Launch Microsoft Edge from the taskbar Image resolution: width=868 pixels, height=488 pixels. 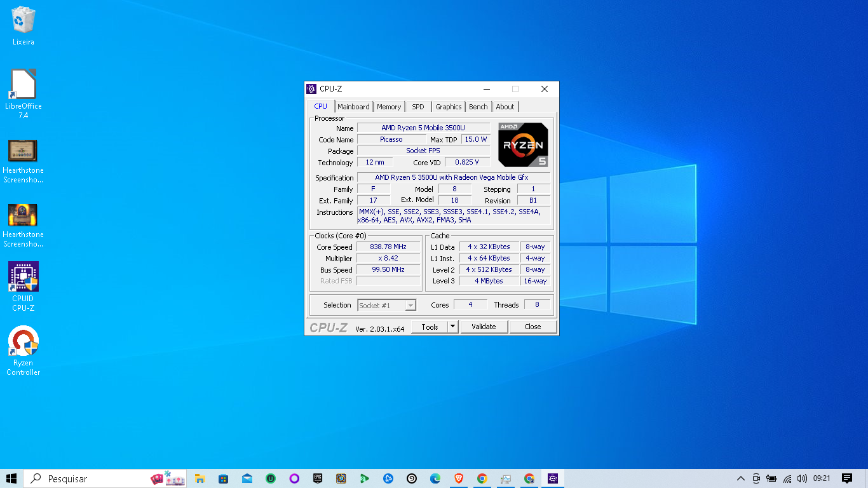click(x=435, y=478)
